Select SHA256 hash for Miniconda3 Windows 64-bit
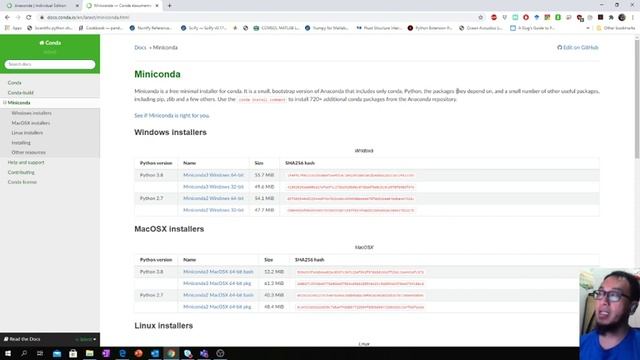 [x=351, y=176]
